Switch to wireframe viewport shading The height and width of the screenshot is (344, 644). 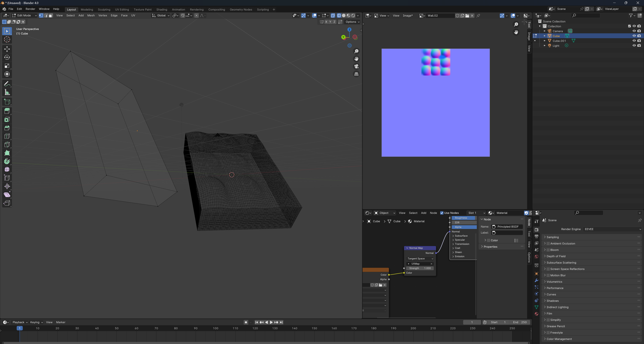(339, 15)
